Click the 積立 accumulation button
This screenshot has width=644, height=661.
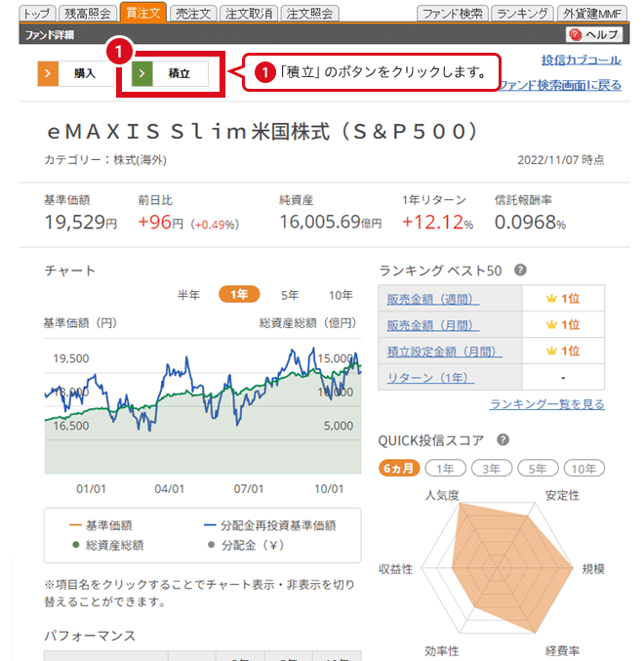[x=170, y=73]
